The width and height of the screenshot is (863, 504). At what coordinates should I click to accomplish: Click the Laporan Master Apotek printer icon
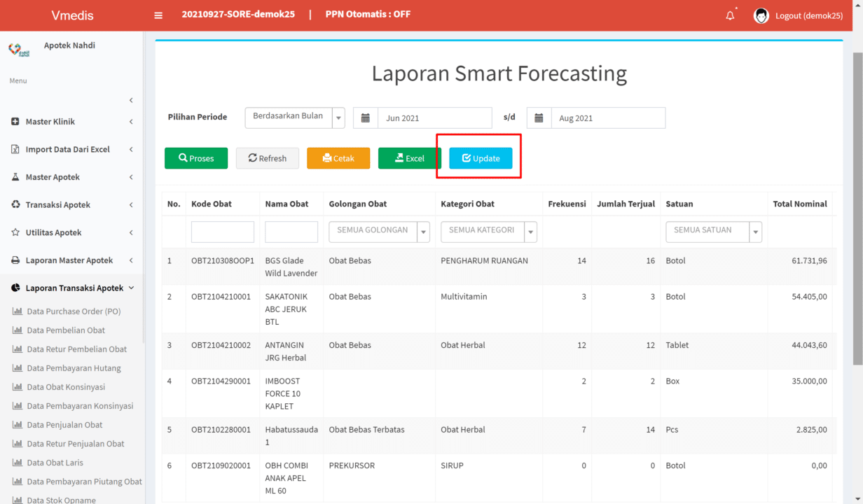coord(15,260)
